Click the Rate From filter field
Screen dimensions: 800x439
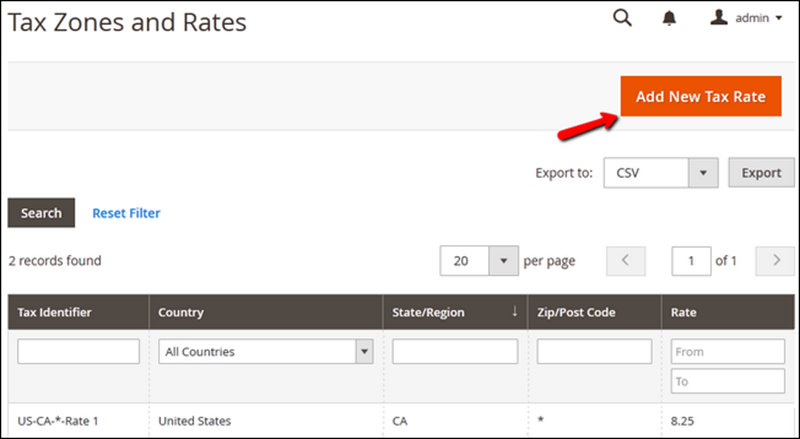(727, 352)
